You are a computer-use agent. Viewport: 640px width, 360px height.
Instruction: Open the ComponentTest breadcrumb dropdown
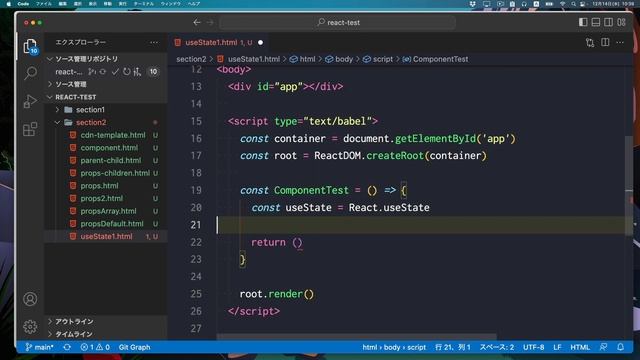435,59
